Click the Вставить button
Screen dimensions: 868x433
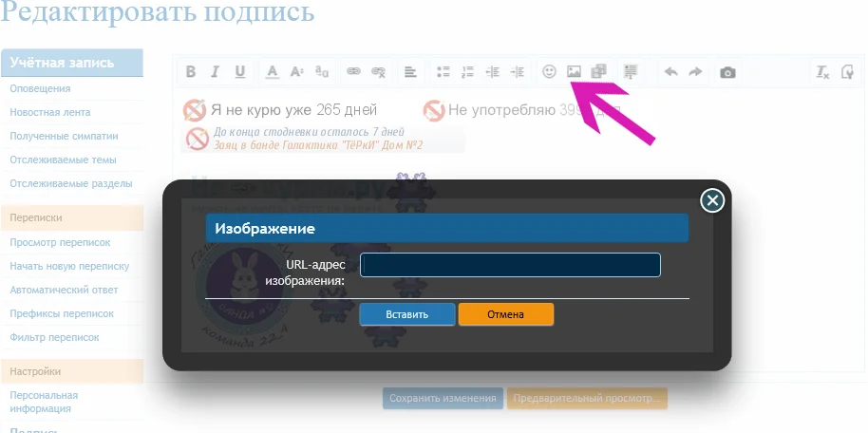406,314
